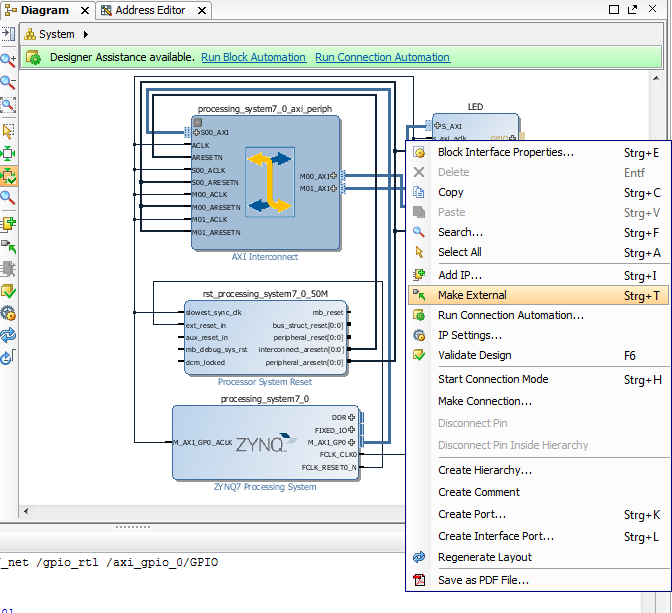Select the Diagram tab

click(44, 10)
